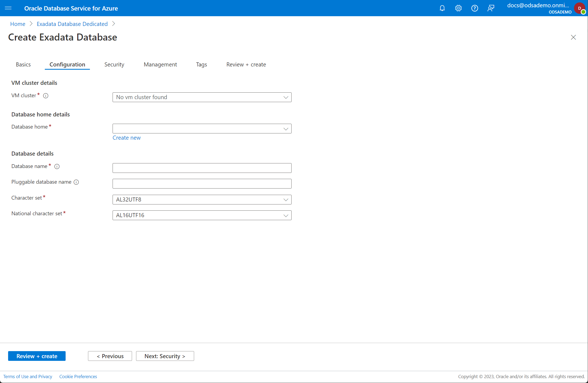Screen dimensions: 588x383
Task: Expand the VM cluster dropdown
Action: click(x=202, y=97)
